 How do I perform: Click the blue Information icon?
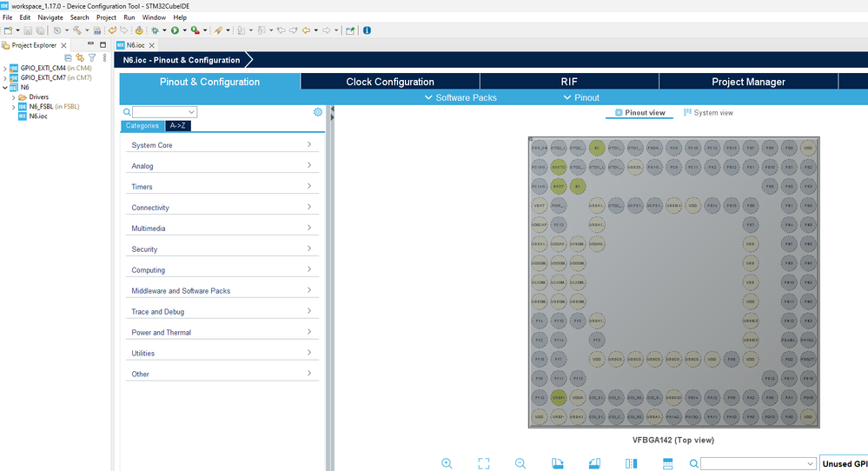[367, 30]
